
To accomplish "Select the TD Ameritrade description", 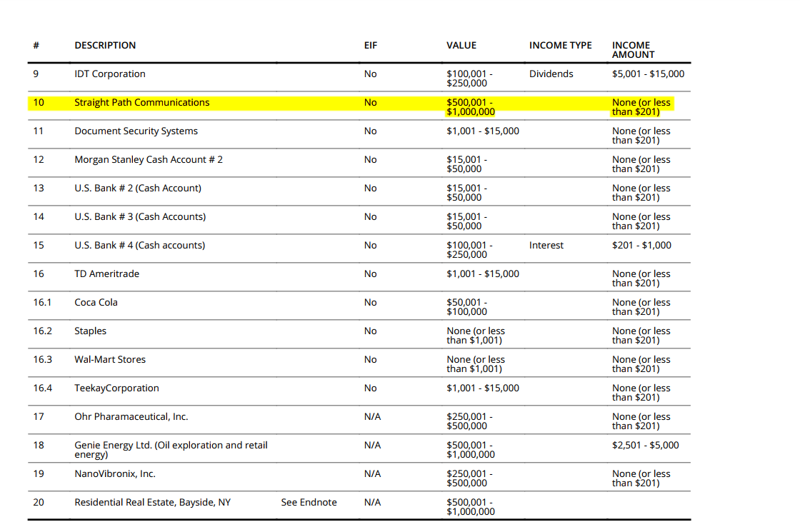I will (106, 274).
